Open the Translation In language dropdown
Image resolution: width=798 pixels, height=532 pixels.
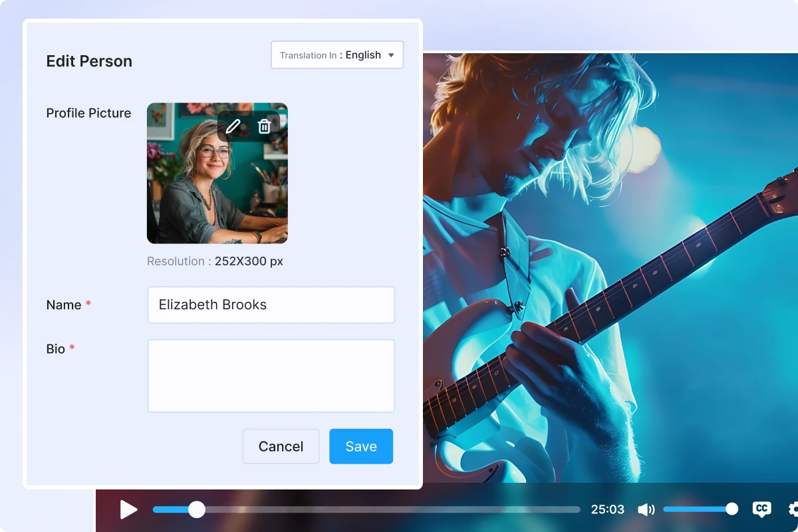click(337, 55)
